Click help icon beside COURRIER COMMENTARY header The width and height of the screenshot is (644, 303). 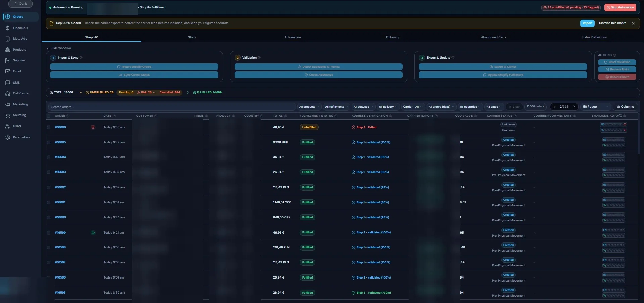[x=575, y=116]
